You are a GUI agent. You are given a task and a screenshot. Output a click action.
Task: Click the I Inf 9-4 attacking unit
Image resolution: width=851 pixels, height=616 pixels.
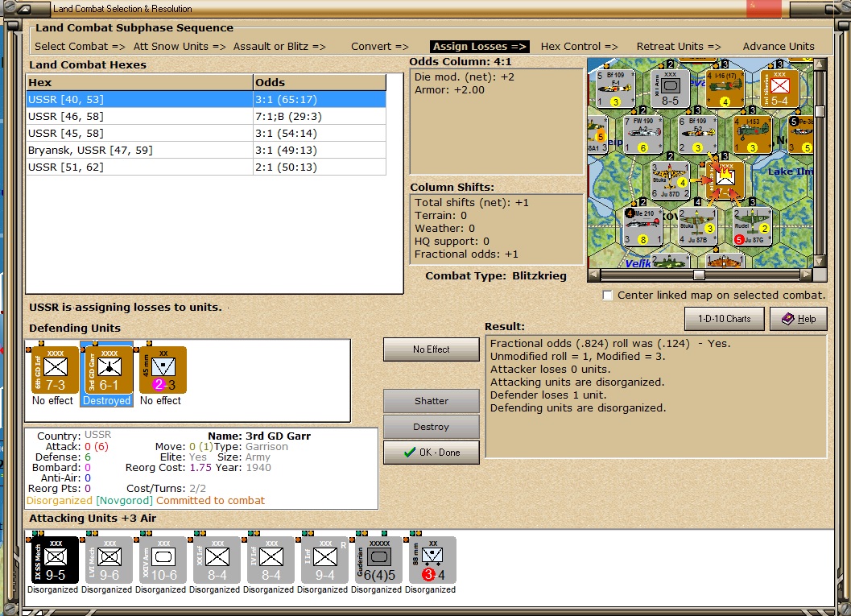(324, 560)
